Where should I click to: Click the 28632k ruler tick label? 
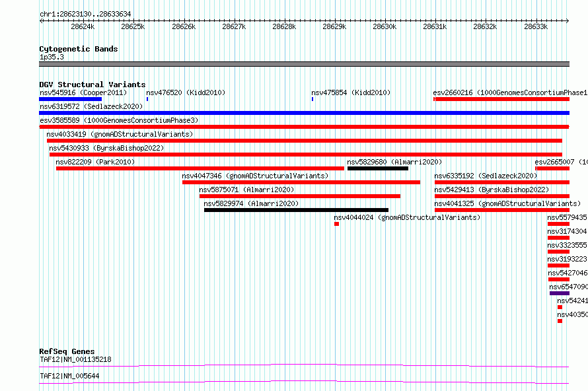click(x=485, y=26)
